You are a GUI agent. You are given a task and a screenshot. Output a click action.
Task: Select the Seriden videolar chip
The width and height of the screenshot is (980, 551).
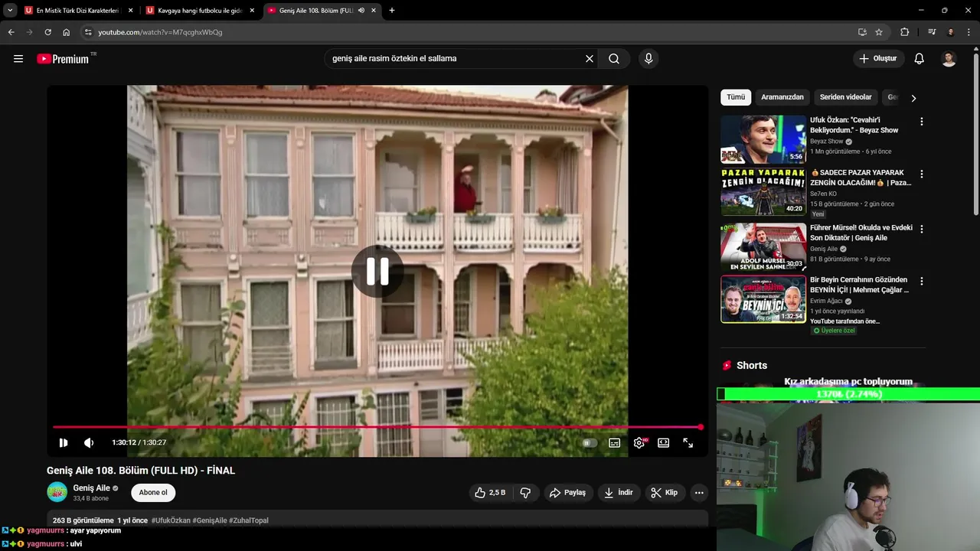(845, 97)
